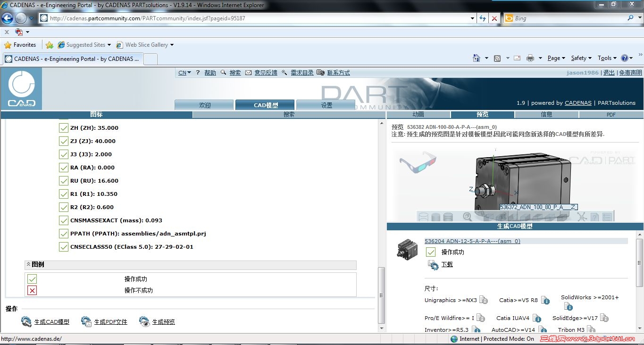This screenshot has height=345, width=644.
Task: Click the Read Mail envelope icon
Action: point(517,58)
